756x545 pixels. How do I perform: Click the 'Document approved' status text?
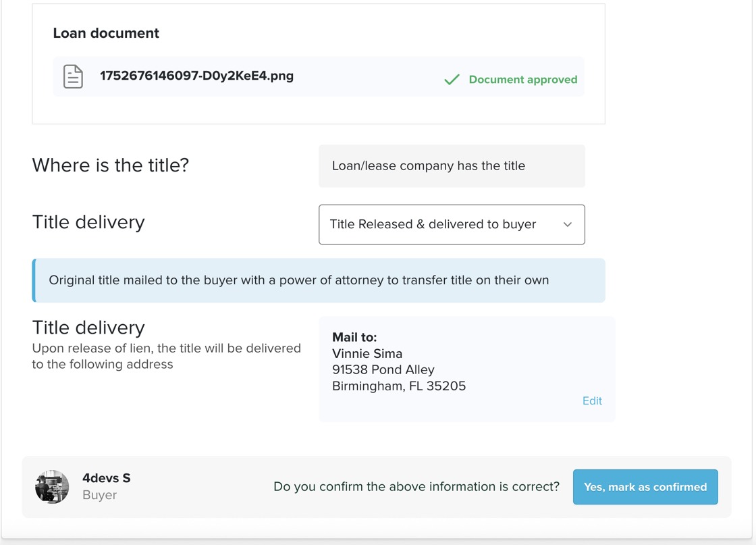pyautogui.click(x=522, y=80)
